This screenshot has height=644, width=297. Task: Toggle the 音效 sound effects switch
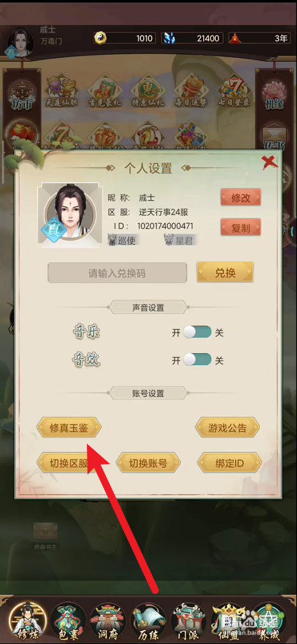[197, 360]
